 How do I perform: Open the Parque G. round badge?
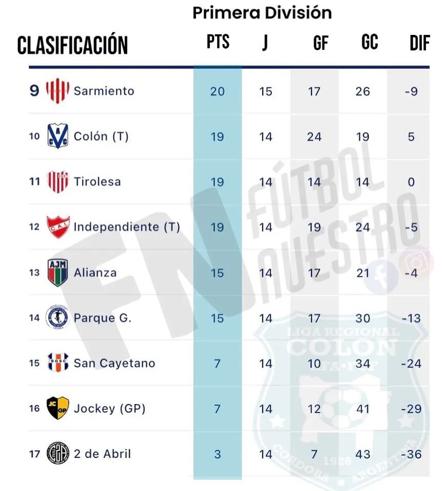pyautogui.click(x=57, y=317)
